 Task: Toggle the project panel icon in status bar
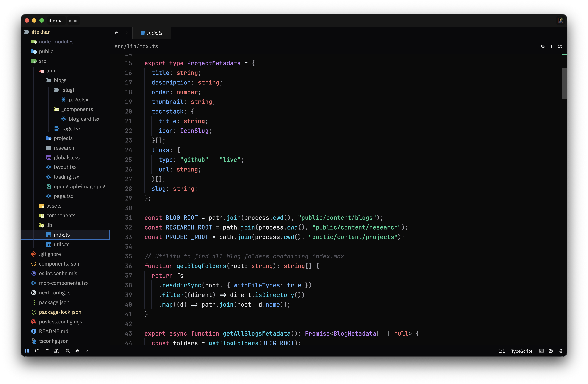click(x=27, y=351)
